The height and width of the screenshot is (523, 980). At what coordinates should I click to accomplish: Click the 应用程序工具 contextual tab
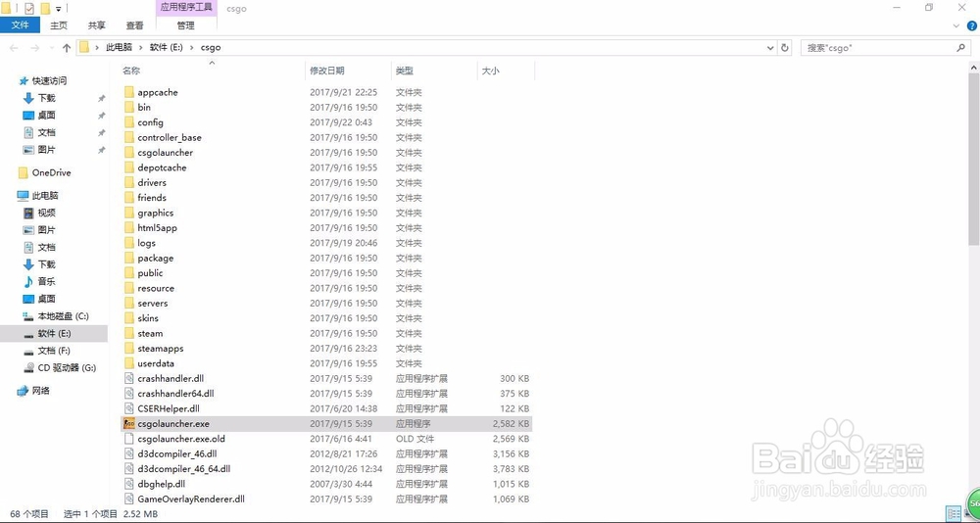coord(185,8)
